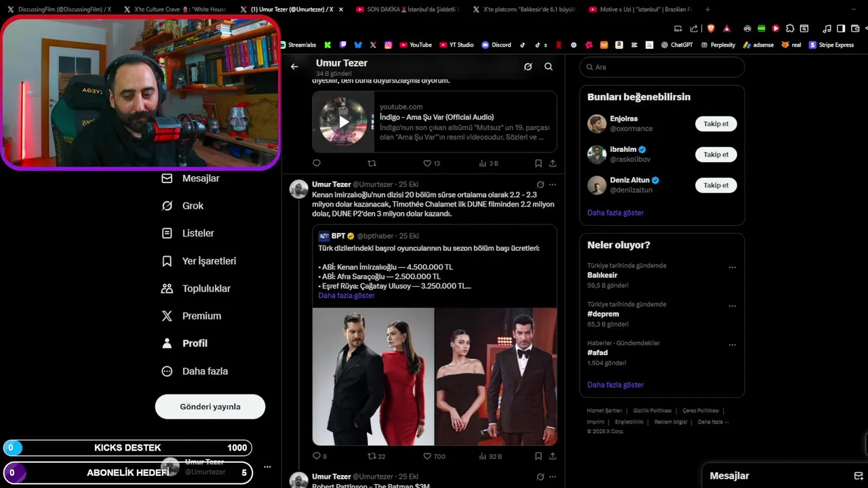Show more trends under Neler oluyor

[616, 385]
